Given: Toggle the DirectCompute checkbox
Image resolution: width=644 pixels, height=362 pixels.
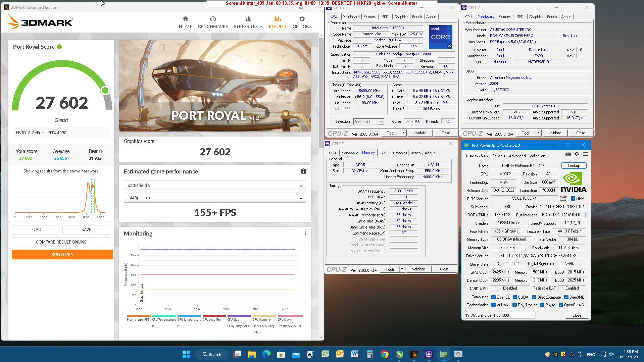Looking at the screenshot, I should click(534, 297).
